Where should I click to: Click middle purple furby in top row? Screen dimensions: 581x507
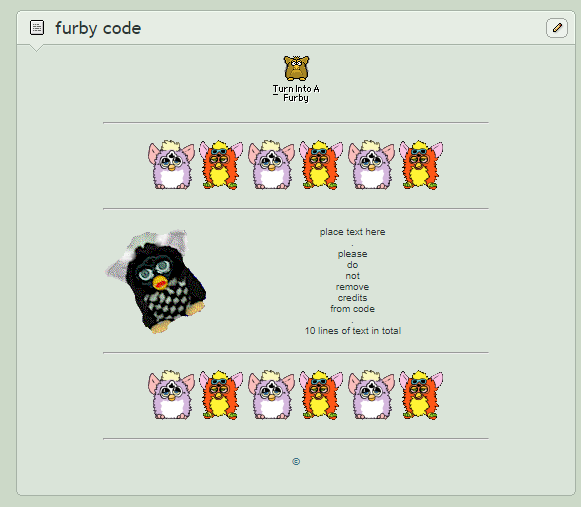[x=272, y=165]
